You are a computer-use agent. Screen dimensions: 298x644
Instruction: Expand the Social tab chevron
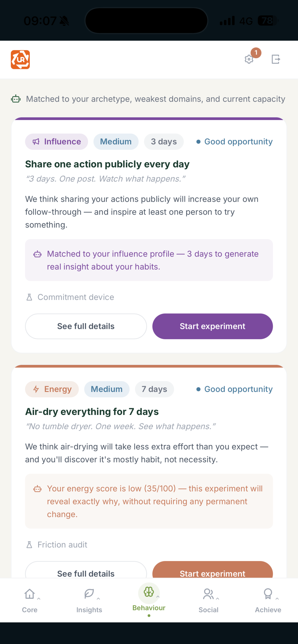(218, 599)
